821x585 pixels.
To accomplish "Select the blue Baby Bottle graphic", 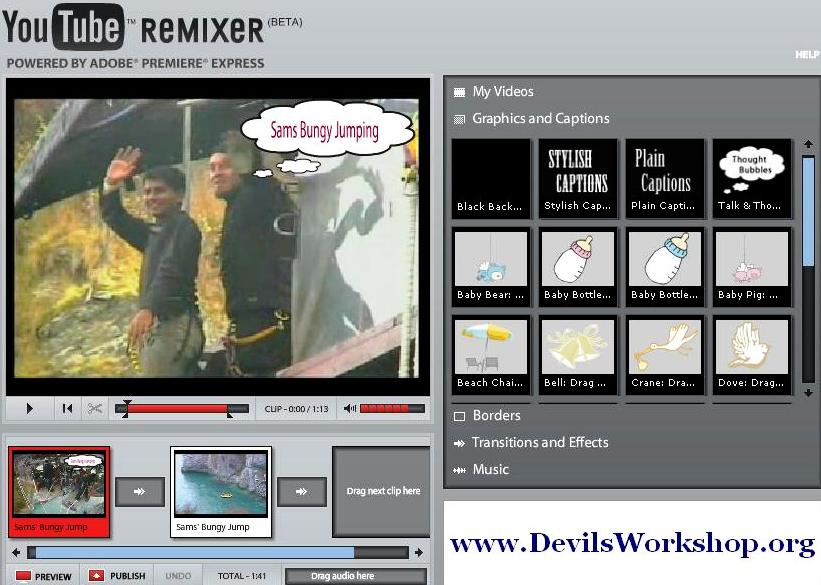I will pos(664,267).
